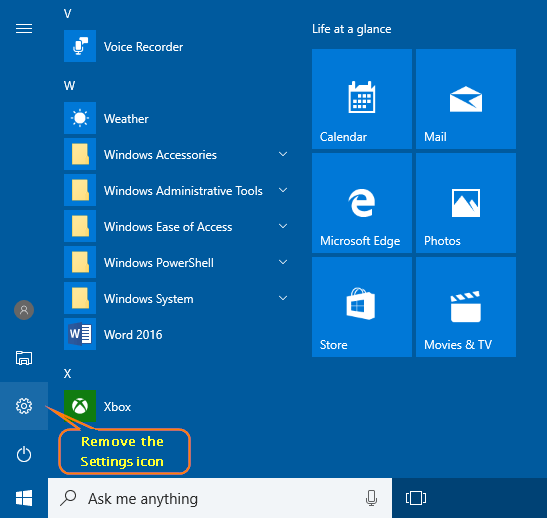Click the Weather label
The height and width of the screenshot is (518, 547).
click(126, 119)
